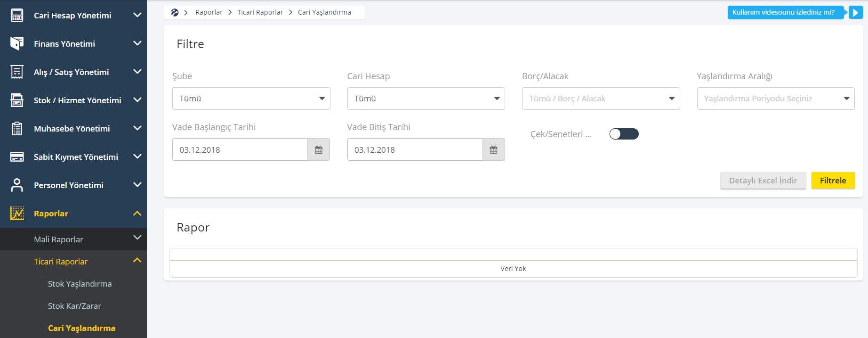
Task: Open Cari Hesap Yönetimi menu
Action: pos(72,16)
